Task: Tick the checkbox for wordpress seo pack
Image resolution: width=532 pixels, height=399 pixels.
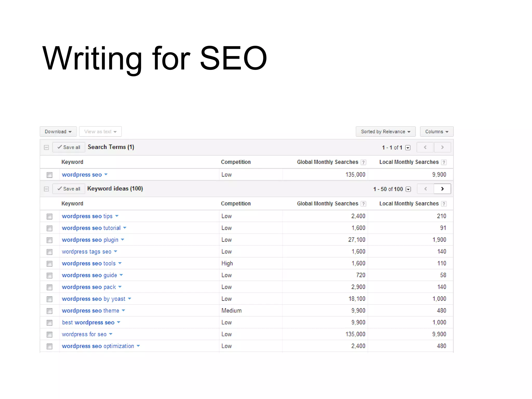Action: tap(50, 288)
